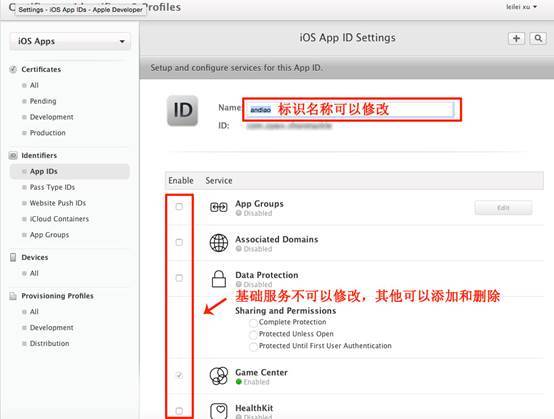The width and height of the screenshot is (554, 419).
Task: Click the plus add App ID icon
Action: click(516, 38)
